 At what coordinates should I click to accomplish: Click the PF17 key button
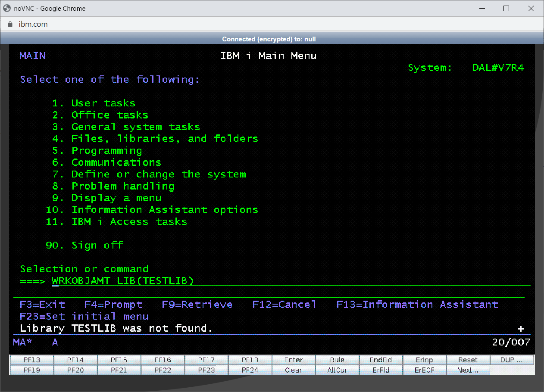206,360
